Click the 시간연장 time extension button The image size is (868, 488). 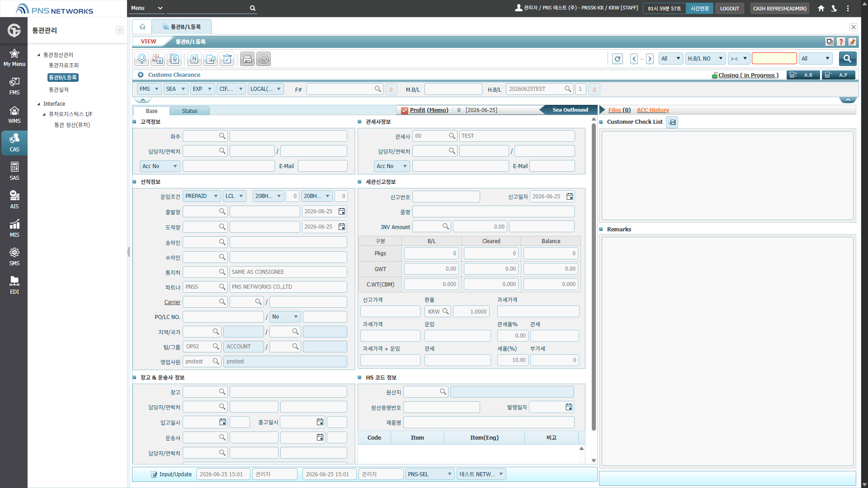pyautogui.click(x=699, y=9)
